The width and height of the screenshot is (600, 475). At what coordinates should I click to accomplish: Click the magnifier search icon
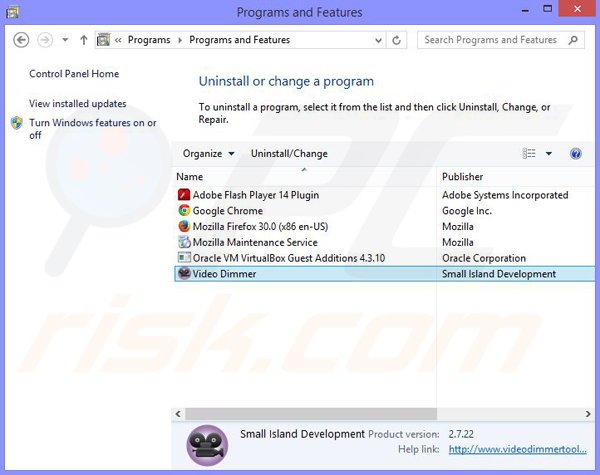(x=573, y=40)
